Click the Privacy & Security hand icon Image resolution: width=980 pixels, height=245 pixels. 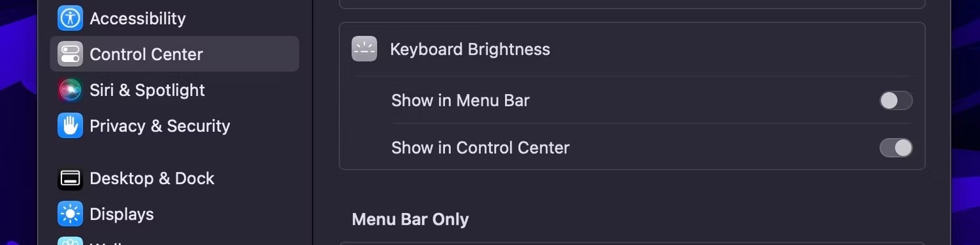[x=70, y=125]
